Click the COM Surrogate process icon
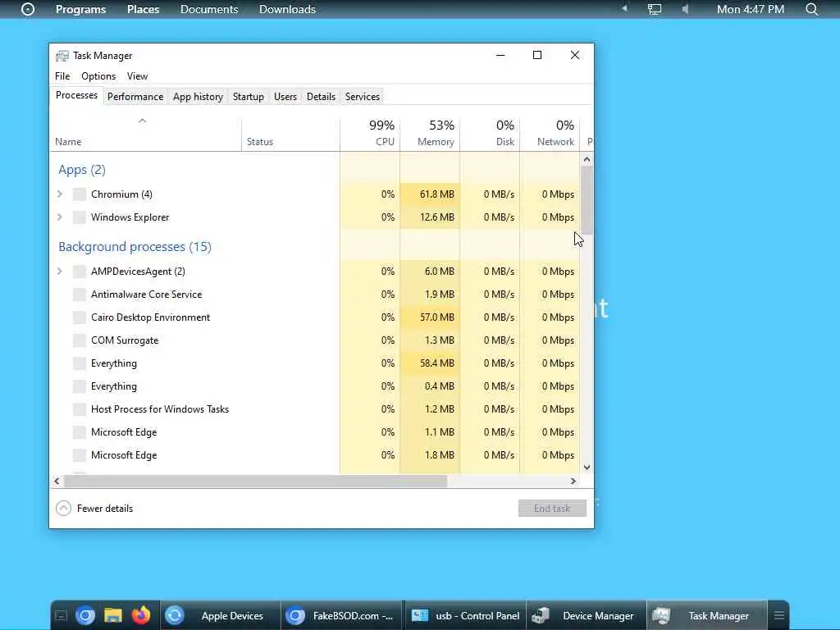The image size is (840, 630). 80,340
